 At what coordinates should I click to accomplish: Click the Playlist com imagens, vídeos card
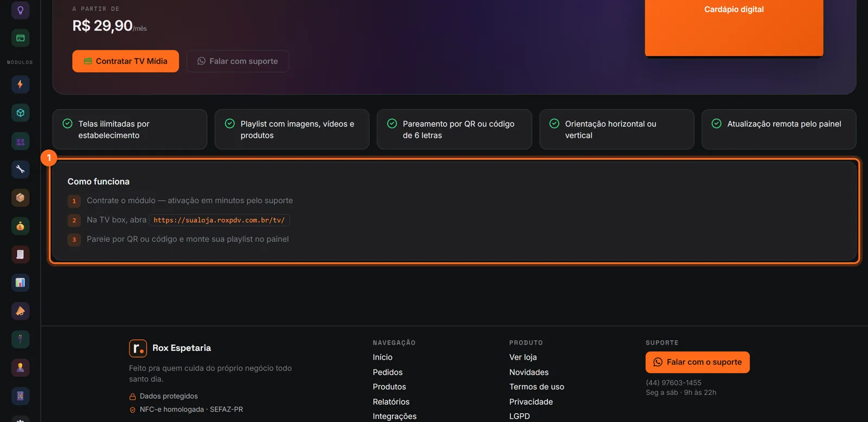(292, 130)
